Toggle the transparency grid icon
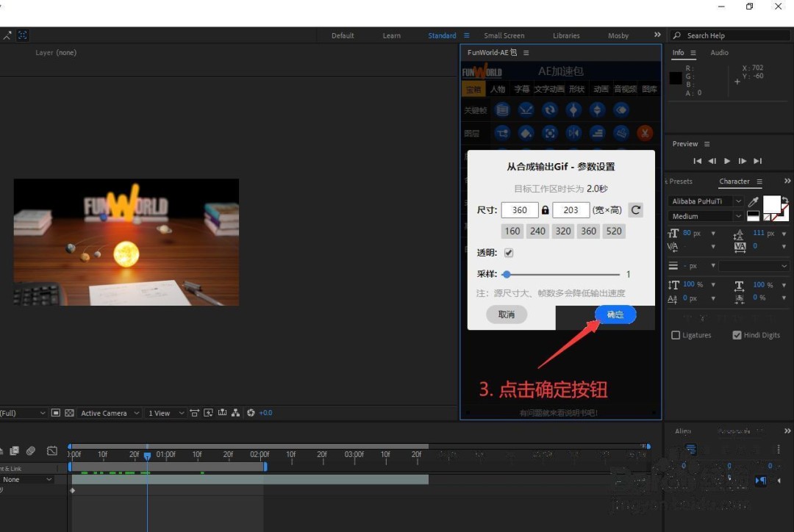The width and height of the screenshot is (794, 532). (69, 413)
